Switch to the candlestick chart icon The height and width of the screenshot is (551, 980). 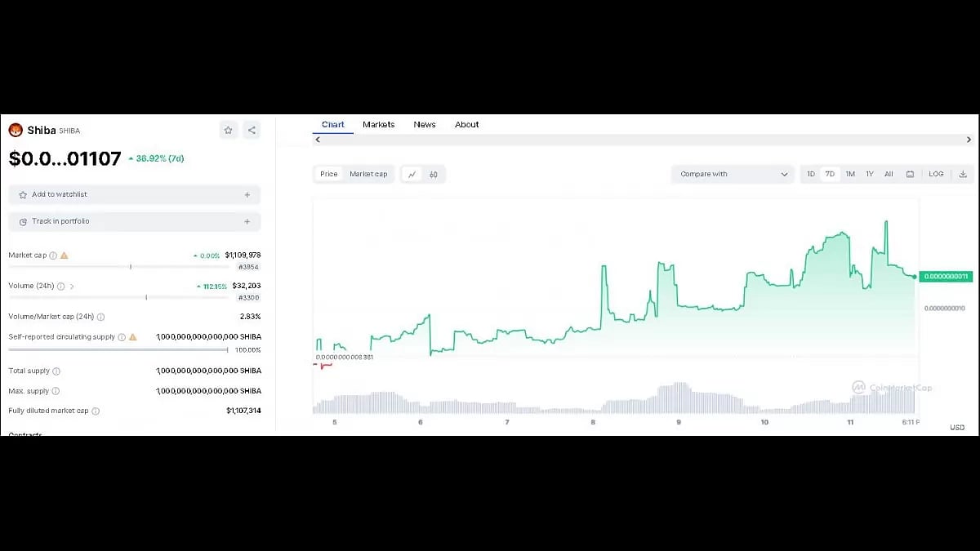pos(434,174)
